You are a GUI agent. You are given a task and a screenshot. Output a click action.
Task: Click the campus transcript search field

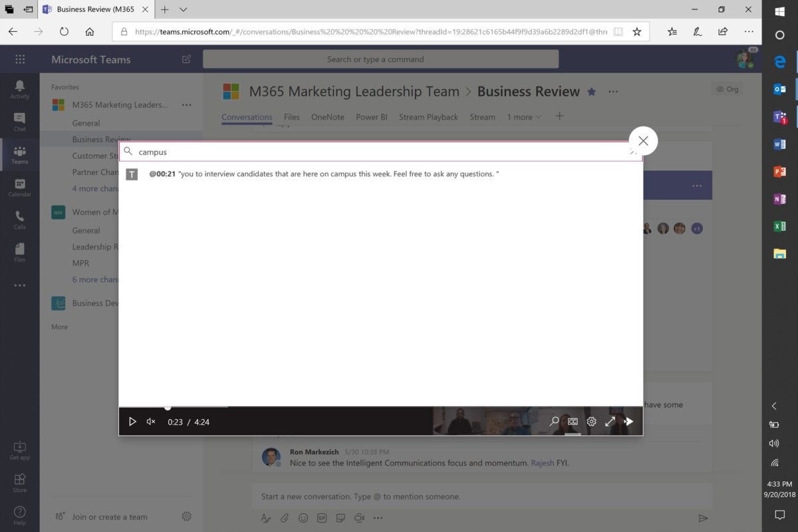click(x=380, y=152)
